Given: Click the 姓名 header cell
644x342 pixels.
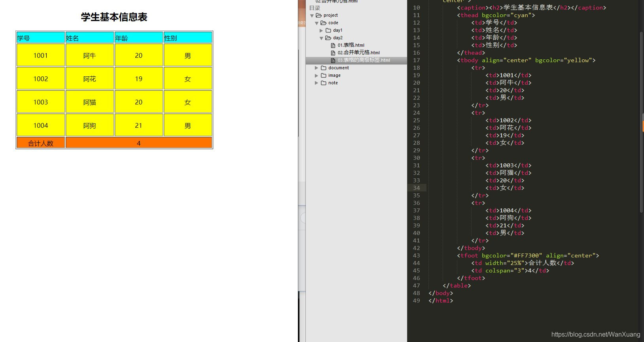Looking at the screenshot, I should pyautogui.click(x=90, y=38).
